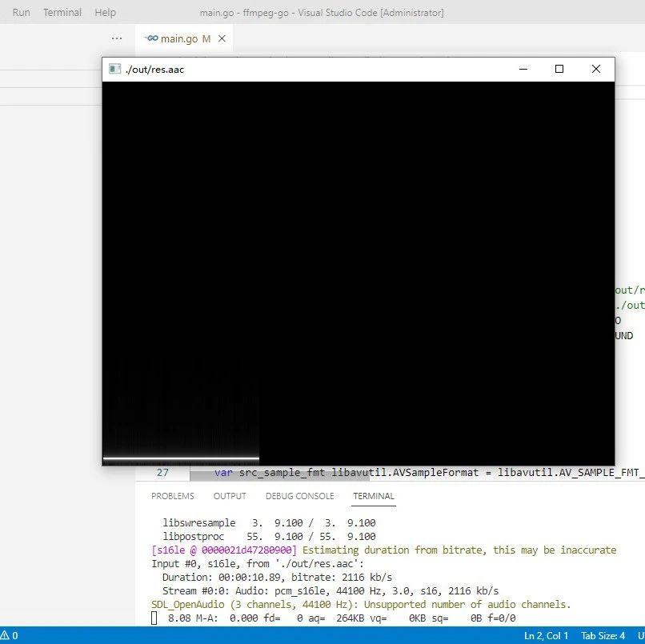Click the SDL_OpenAudio unsupported channels message
The height and width of the screenshot is (644, 645).
(x=361, y=604)
